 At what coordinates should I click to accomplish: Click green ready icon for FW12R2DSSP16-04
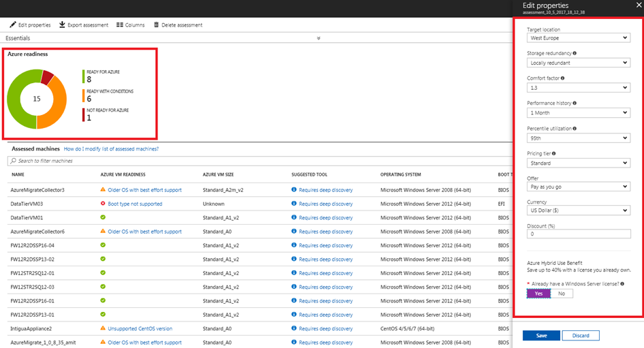click(x=103, y=245)
